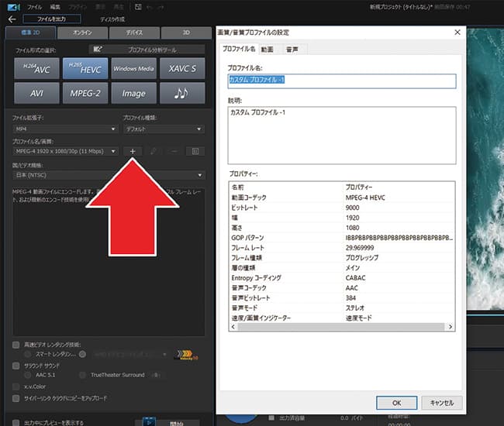Viewport: 504px width, 426px height.
Task: Click the create disc button
Action: point(112,19)
